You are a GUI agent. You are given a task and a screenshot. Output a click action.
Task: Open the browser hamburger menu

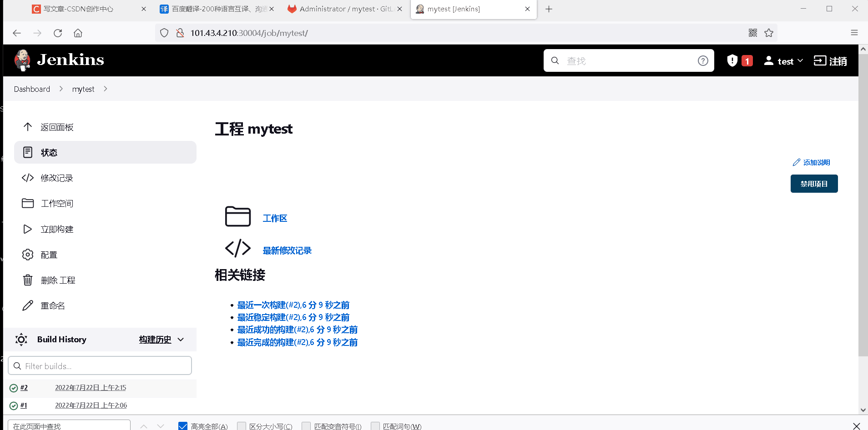854,33
